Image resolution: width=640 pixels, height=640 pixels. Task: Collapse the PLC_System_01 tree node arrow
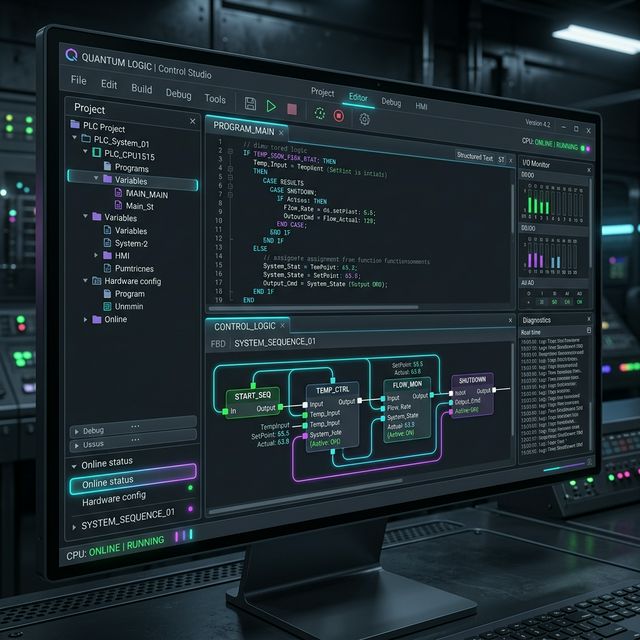(x=75, y=138)
